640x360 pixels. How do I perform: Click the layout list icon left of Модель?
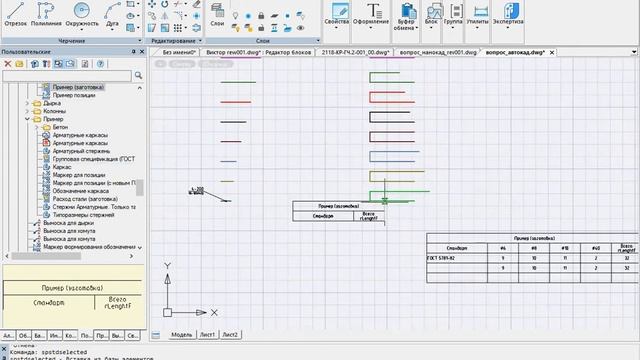(x=156, y=335)
